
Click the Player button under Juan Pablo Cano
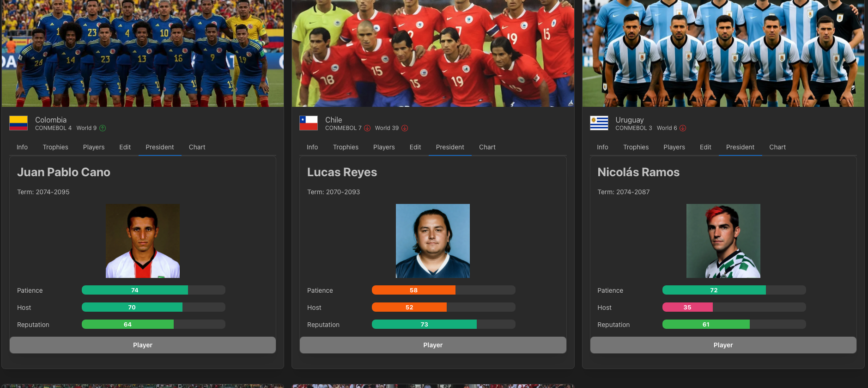coord(143,345)
